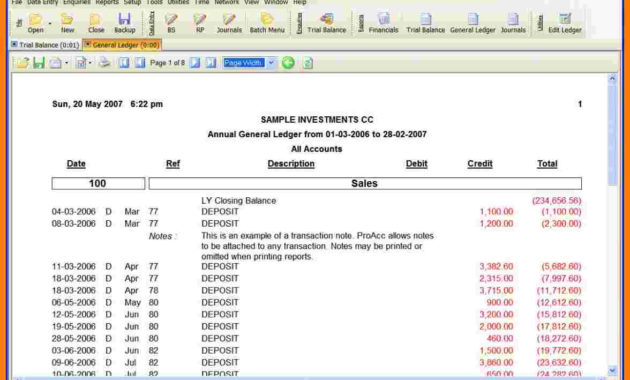The image size is (630, 380).
Task: Click the green back arrow button
Action: [x=288, y=63]
